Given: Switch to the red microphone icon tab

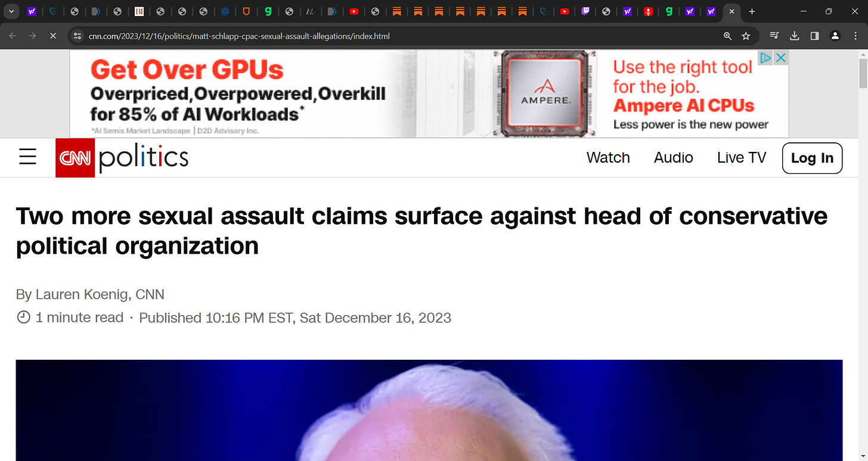Looking at the screenshot, I should [x=648, y=11].
